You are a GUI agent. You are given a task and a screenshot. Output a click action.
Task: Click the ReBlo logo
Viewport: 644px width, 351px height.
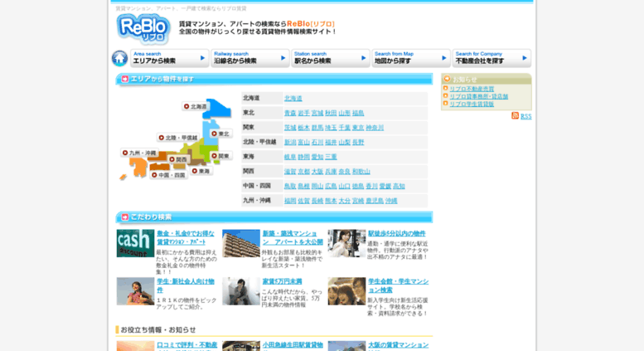click(143, 29)
